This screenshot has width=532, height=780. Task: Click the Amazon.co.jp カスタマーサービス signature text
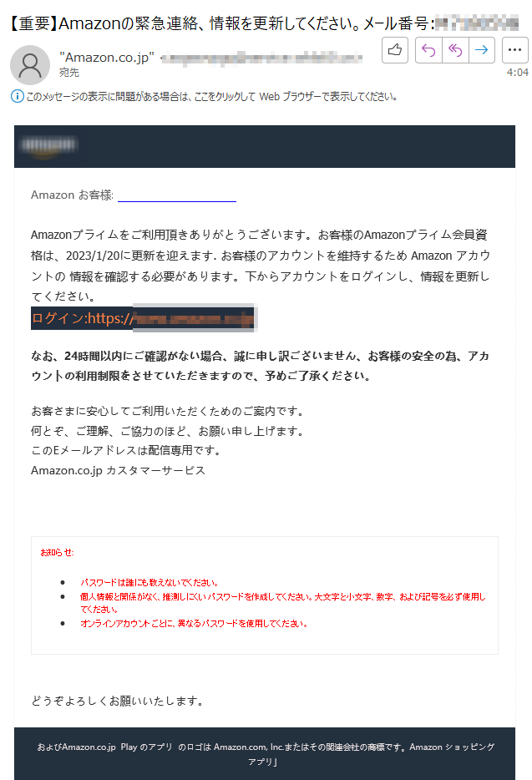click(x=118, y=470)
